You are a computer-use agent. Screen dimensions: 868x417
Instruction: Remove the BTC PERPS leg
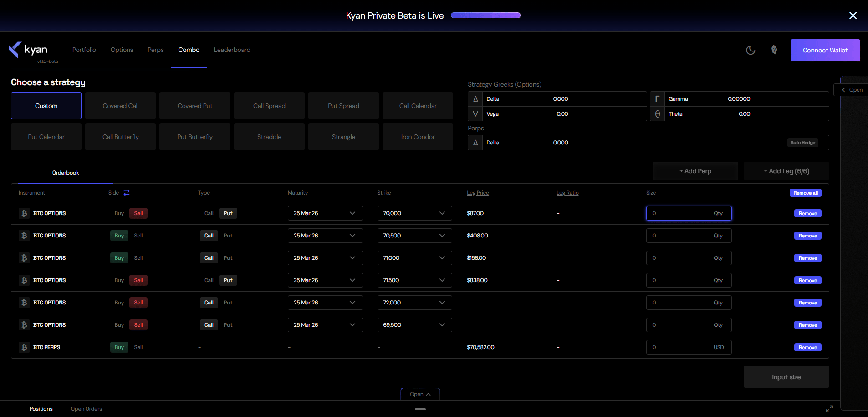point(808,347)
